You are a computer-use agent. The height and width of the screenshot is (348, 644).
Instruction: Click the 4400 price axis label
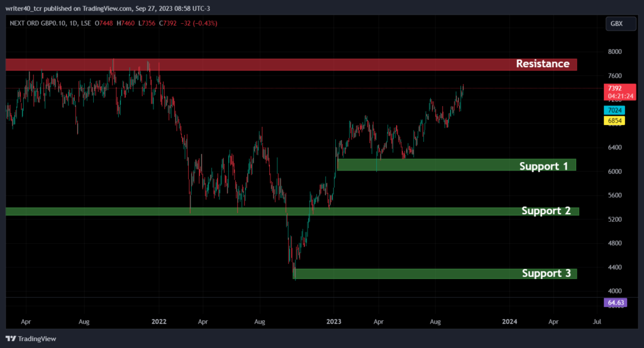[615, 267]
